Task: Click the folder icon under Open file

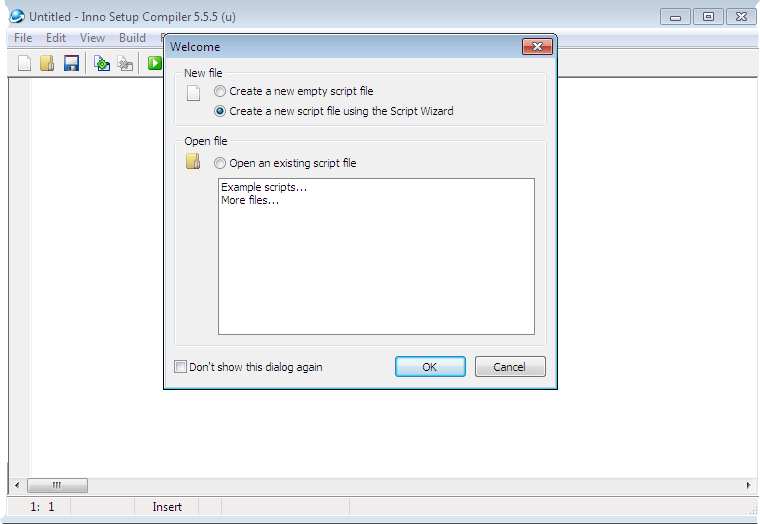Action: pos(193,161)
